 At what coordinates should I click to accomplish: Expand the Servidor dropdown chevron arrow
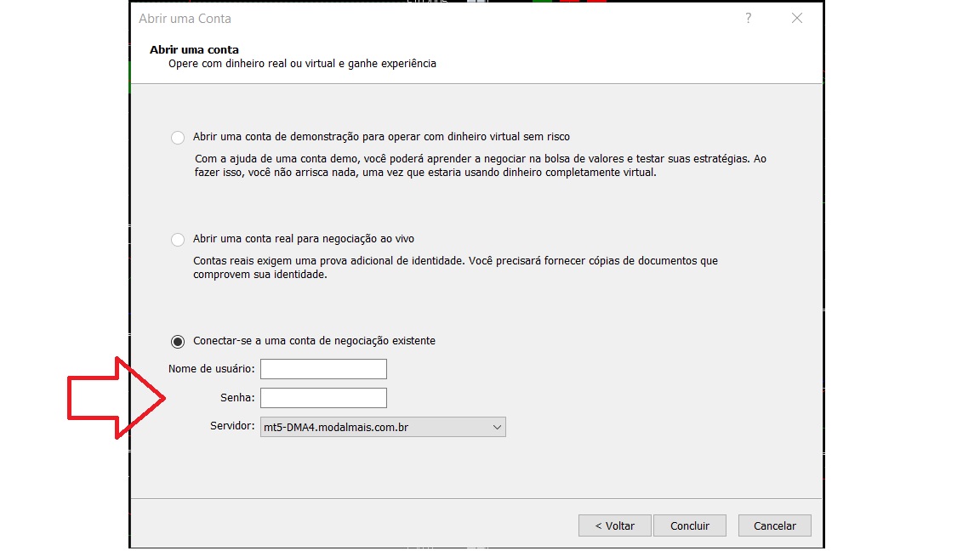497,428
